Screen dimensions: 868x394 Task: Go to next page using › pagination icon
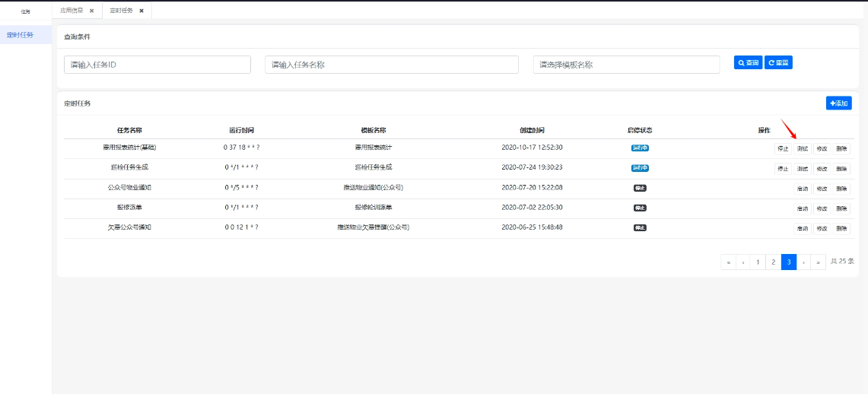pos(803,262)
